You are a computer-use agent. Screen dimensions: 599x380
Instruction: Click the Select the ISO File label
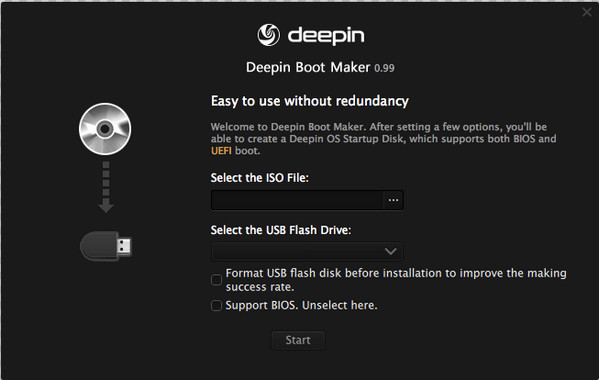point(260,178)
